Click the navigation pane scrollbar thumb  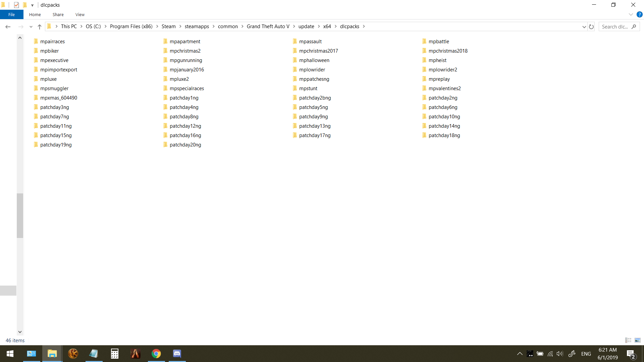pos(20,216)
